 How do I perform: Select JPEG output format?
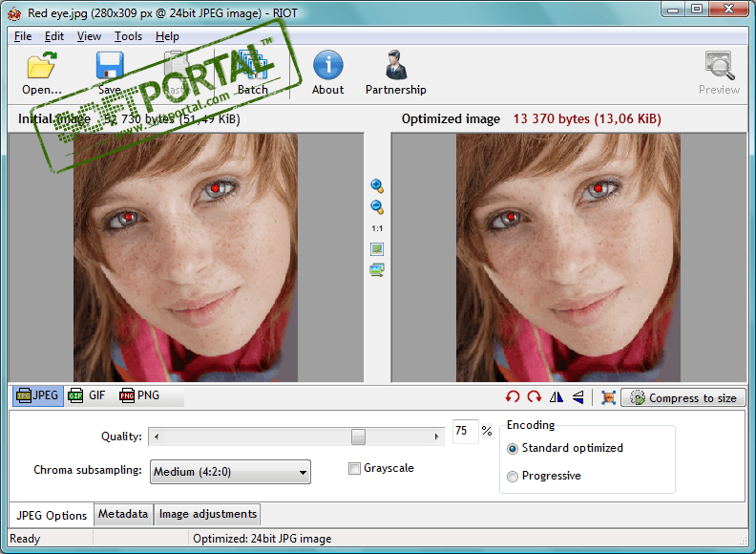point(37,395)
